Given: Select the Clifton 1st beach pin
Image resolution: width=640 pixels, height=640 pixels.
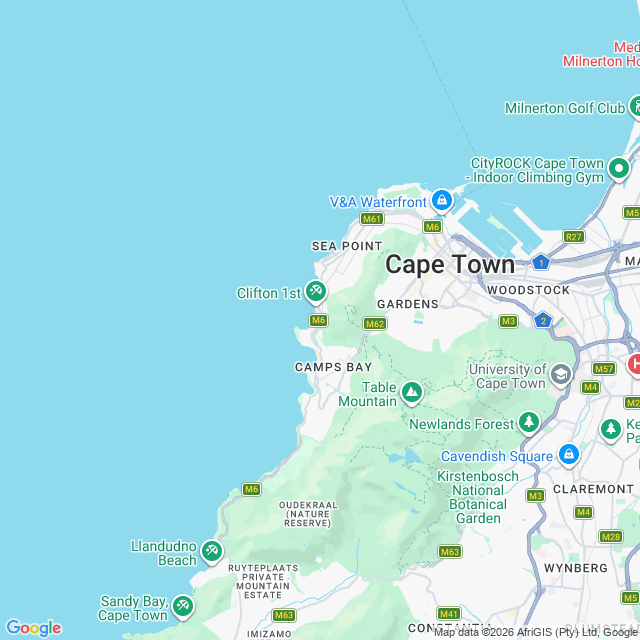Looking at the screenshot, I should click(316, 292).
